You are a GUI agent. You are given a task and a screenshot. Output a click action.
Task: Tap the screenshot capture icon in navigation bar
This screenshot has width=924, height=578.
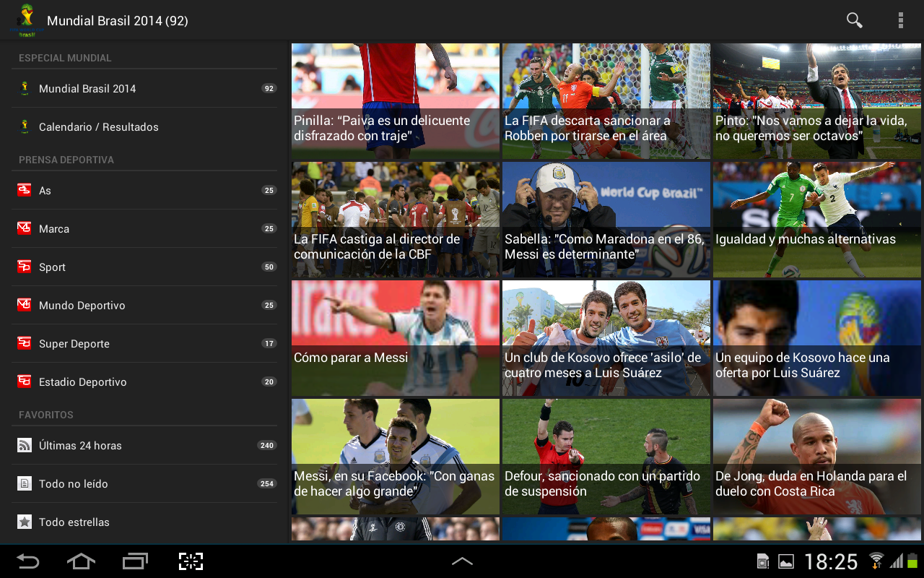pyautogui.click(x=191, y=561)
